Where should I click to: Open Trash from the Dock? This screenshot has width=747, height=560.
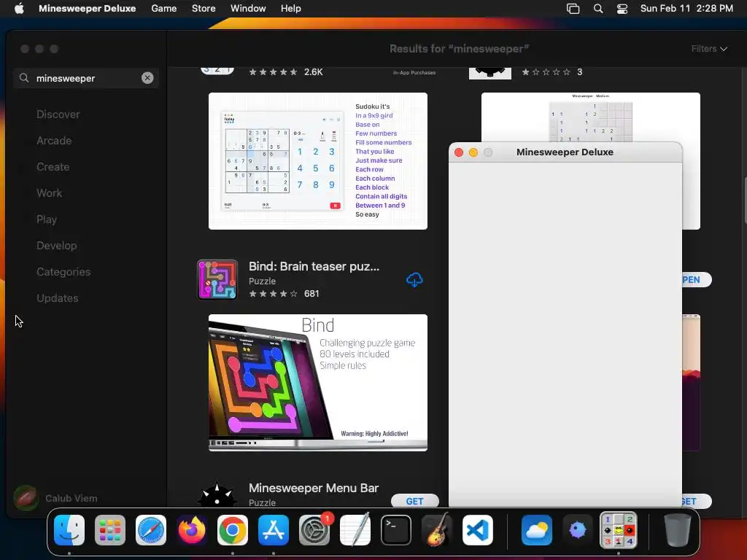678,530
